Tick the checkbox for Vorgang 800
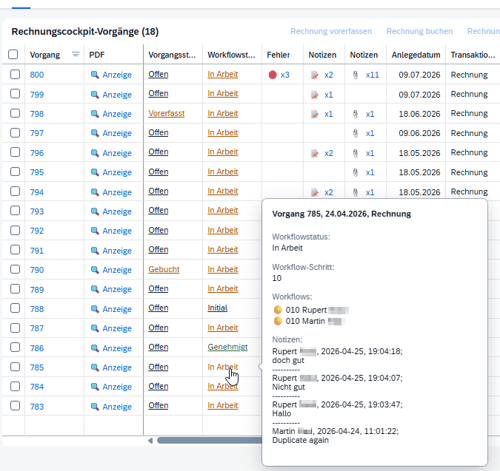Viewport: 500px width, 471px height. pyautogui.click(x=15, y=74)
